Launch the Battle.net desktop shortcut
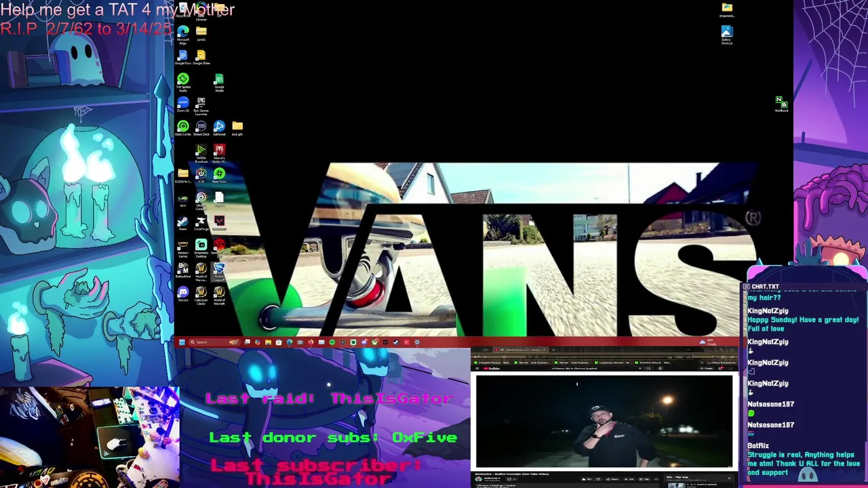This screenshot has width=868, height=488. [219, 128]
